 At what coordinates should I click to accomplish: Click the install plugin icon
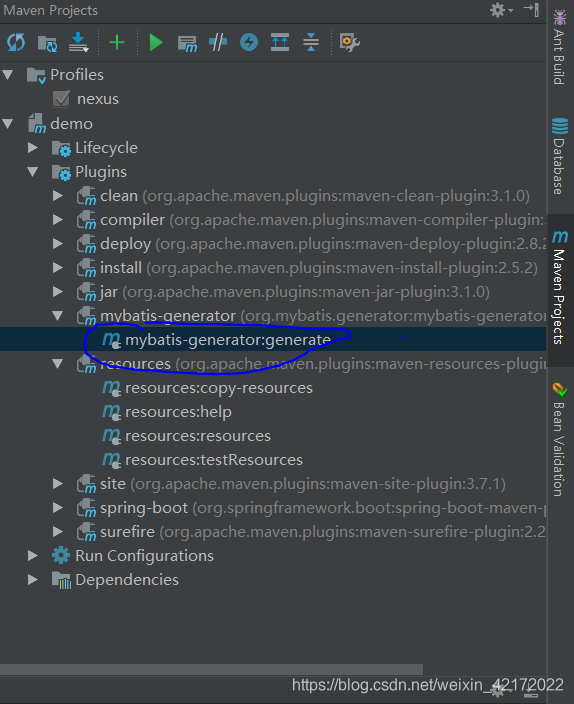tap(86, 268)
